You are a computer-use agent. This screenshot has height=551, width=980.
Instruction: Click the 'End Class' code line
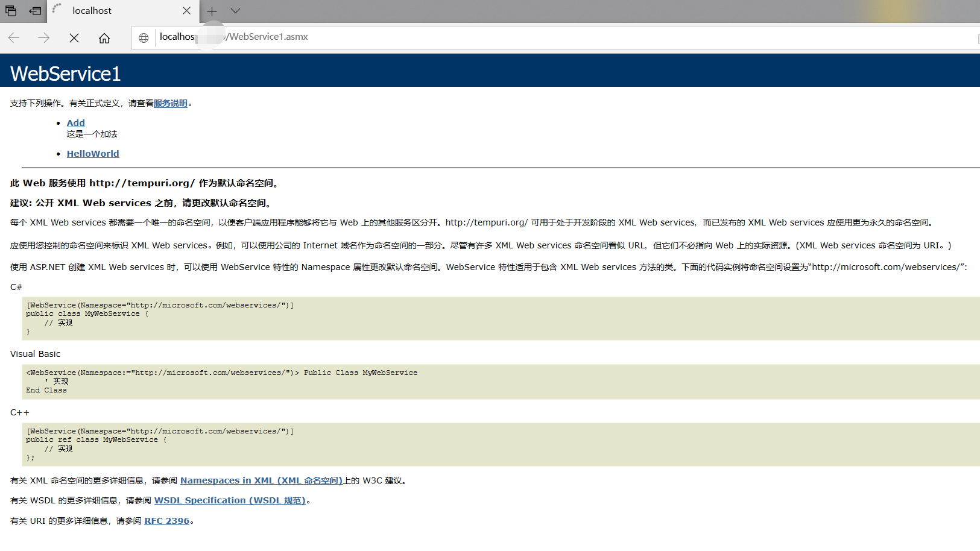46,390
